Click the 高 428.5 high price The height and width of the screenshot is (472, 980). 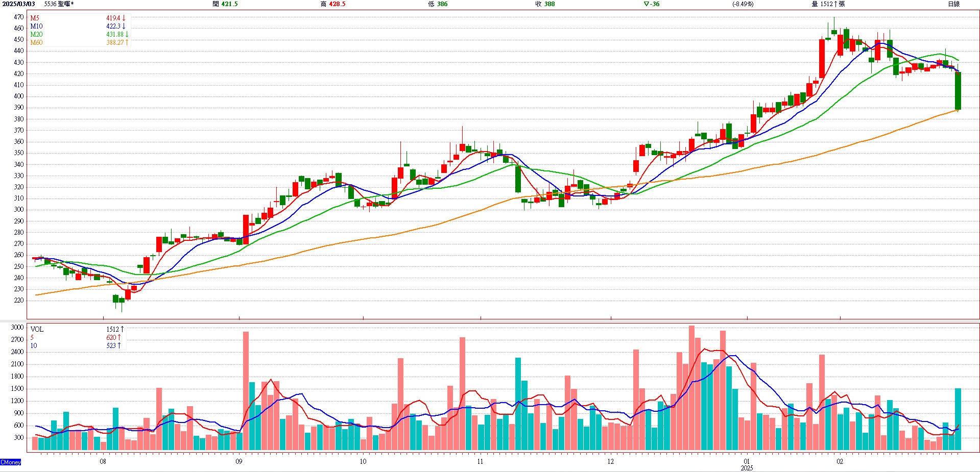pos(333,4)
